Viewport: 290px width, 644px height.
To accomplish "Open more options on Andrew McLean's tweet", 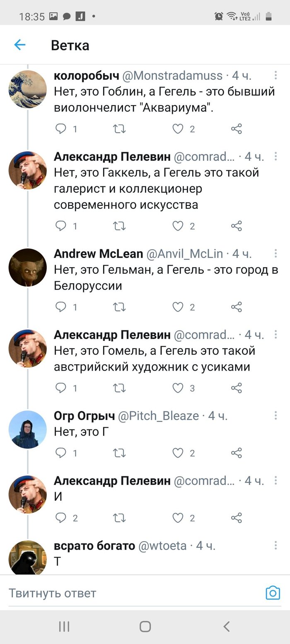I will tap(276, 253).
